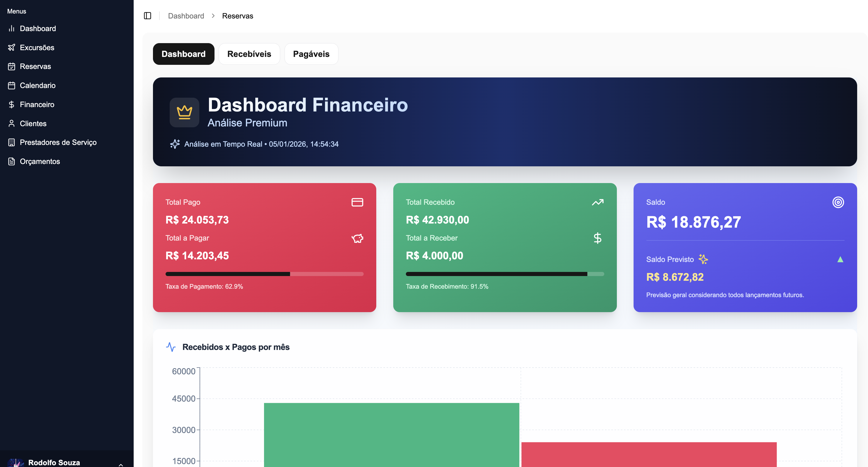Click the green Recebidos chart bar

point(391,435)
